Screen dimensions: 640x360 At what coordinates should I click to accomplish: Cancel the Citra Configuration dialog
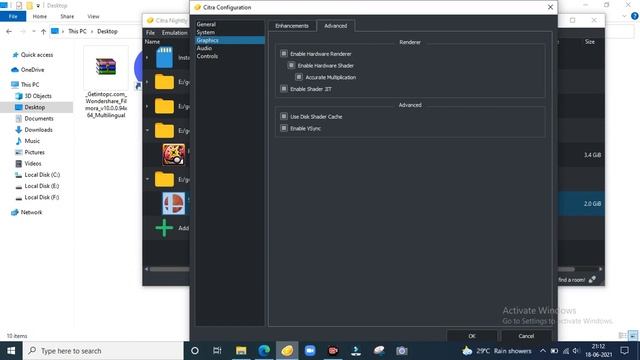(x=526, y=336)
